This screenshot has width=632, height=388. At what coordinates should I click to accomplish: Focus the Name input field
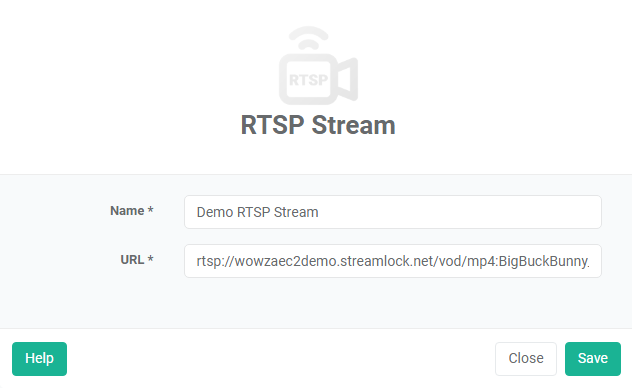tap(393, 212)
